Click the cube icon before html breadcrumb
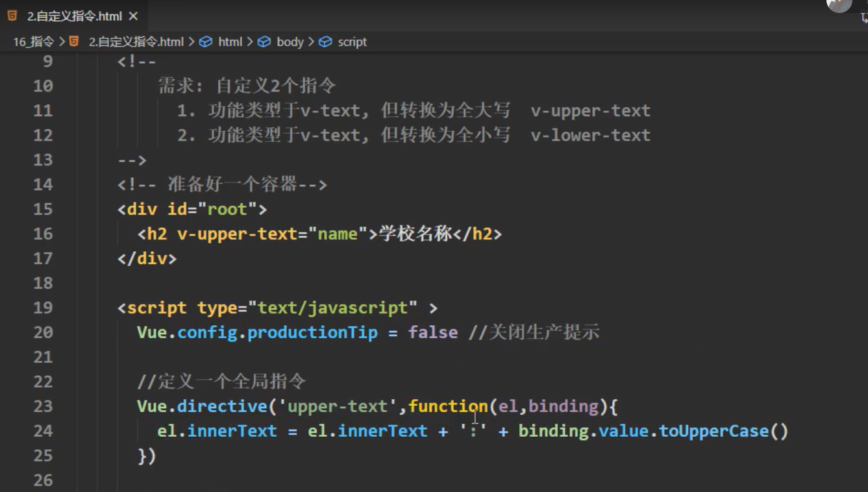Image resolution: width=868 pixels, height=492 pixels. pos(206,42)
